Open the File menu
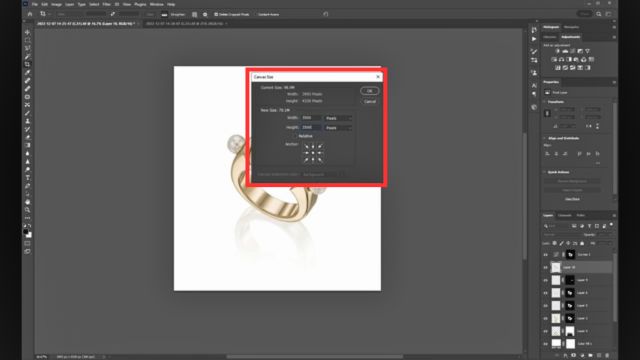640x360 pixels. coord(35,4)
